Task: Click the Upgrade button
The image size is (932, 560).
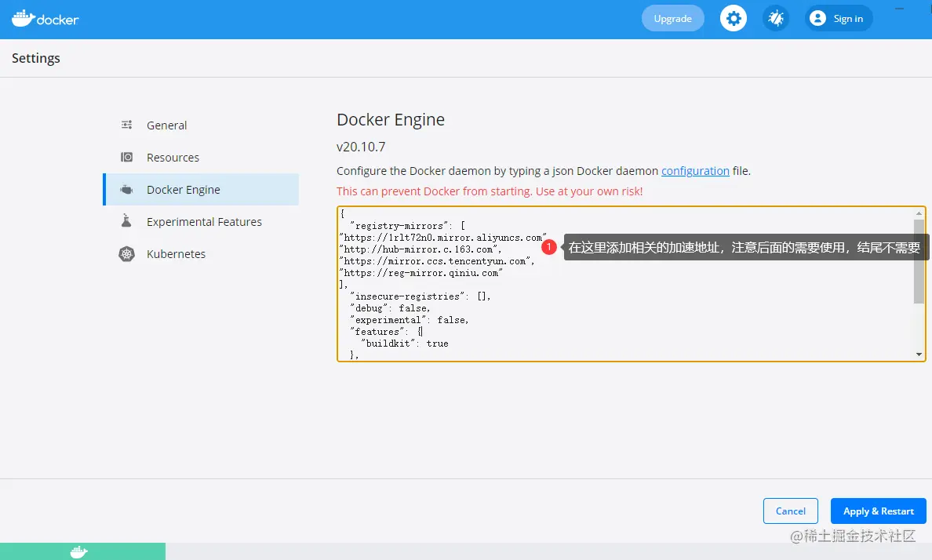Action: [673, 18]
